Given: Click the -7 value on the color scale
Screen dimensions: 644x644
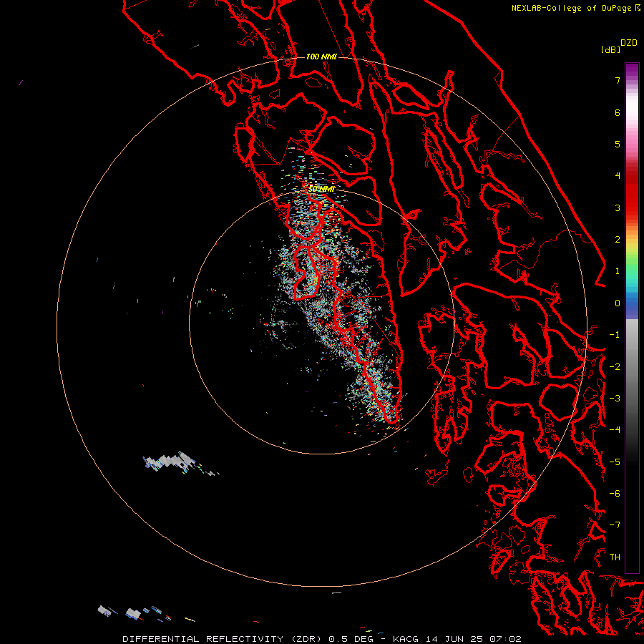Looking at the screenshot, I should coord(615,525).
